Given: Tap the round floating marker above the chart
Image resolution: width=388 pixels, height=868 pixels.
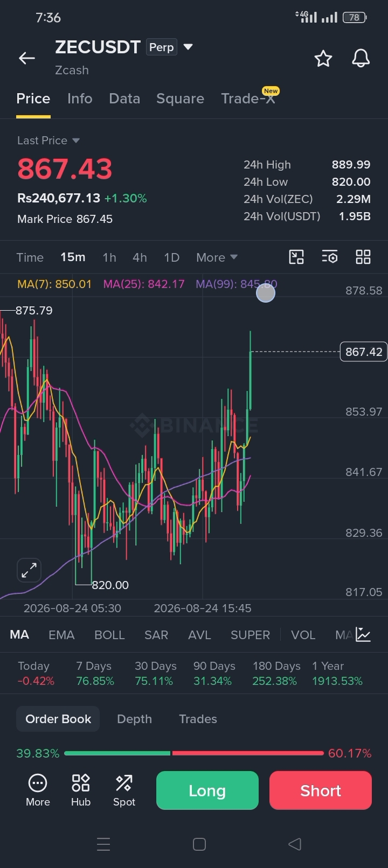Looking at the screenshot, I should [266, 293].
